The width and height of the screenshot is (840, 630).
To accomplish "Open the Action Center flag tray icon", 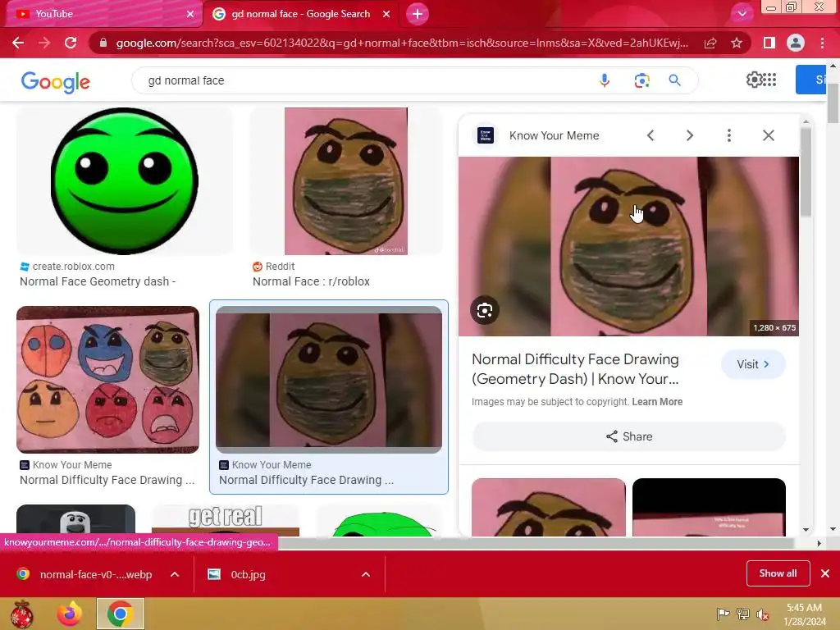I will [x=724, y=614].
